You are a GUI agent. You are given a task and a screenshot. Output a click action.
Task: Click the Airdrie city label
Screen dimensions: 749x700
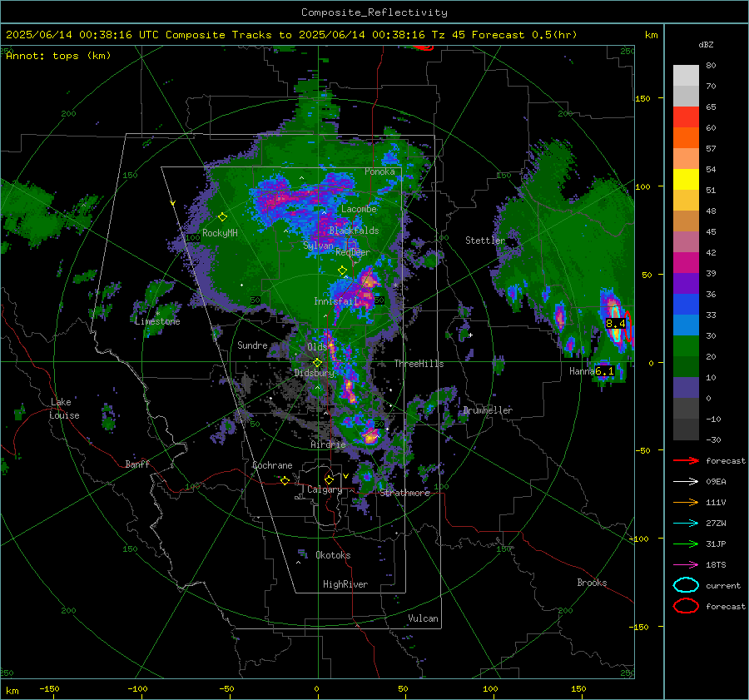pyautogui.click(x=328, y=444)
